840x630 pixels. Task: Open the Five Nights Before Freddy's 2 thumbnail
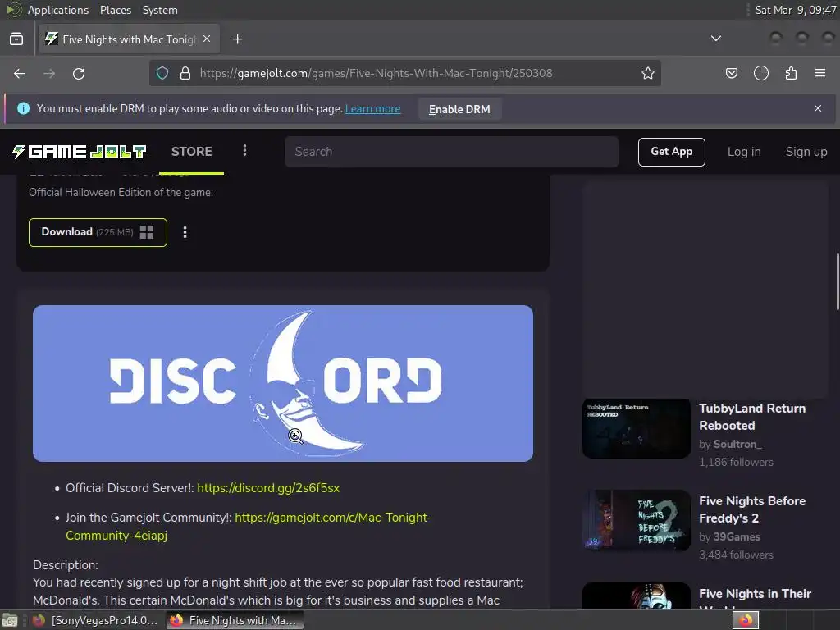point(636,519)
